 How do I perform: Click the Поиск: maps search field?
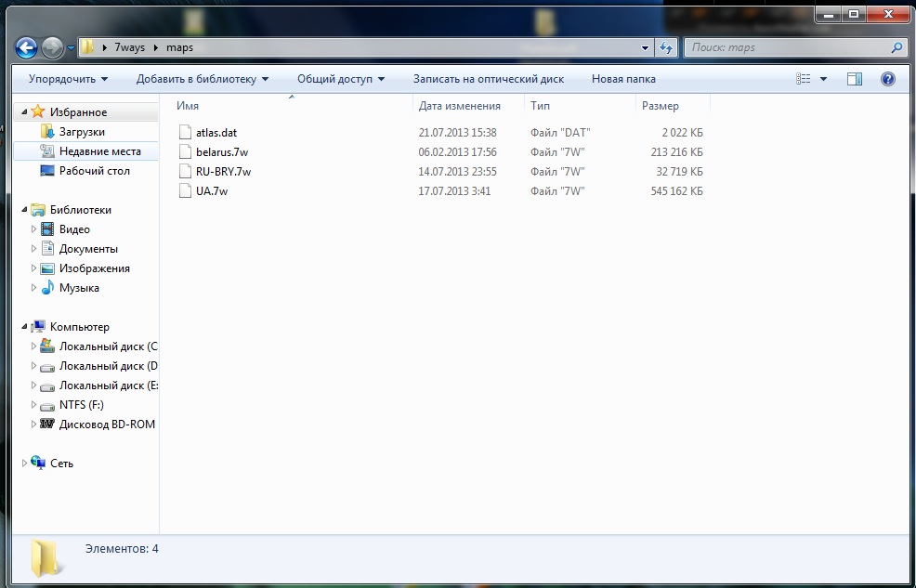788,47
